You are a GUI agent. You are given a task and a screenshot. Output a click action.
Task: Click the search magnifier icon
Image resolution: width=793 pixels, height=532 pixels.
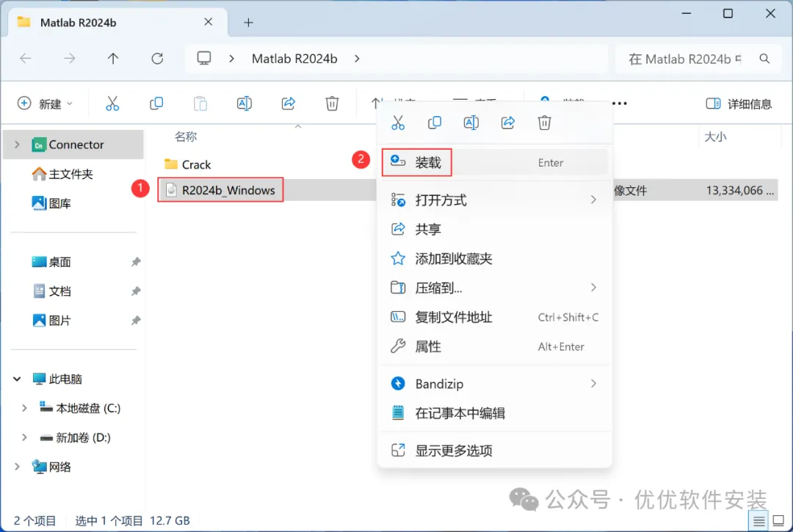[x=764, y=59]
